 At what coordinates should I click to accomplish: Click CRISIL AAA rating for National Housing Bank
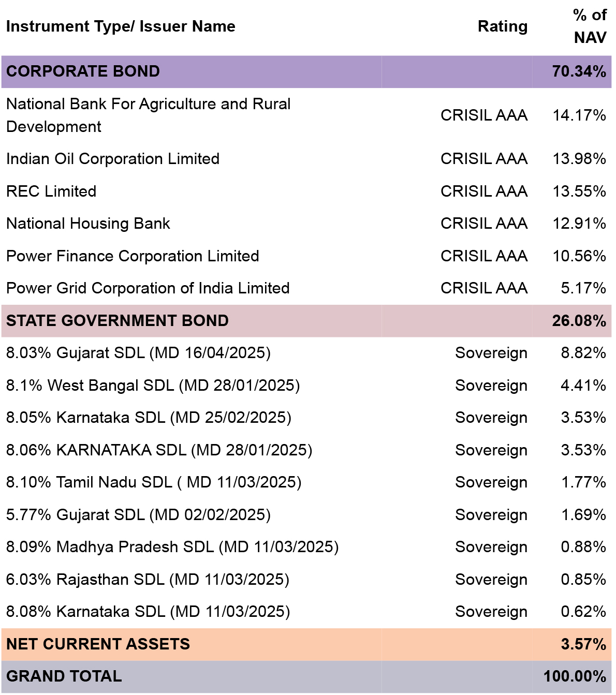[x=483, y=224]
